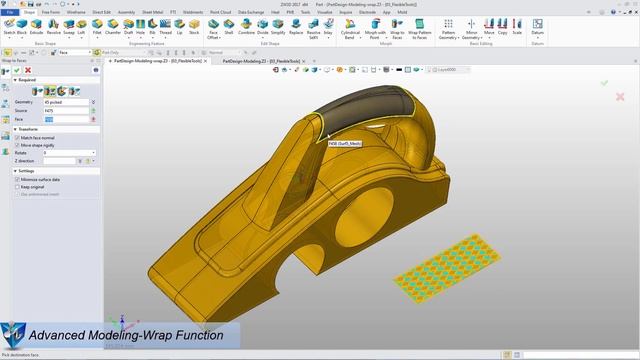Toggle Minimize surface data checkbox
The height and width of the screenshot is (360, 640).
(17, 180)
